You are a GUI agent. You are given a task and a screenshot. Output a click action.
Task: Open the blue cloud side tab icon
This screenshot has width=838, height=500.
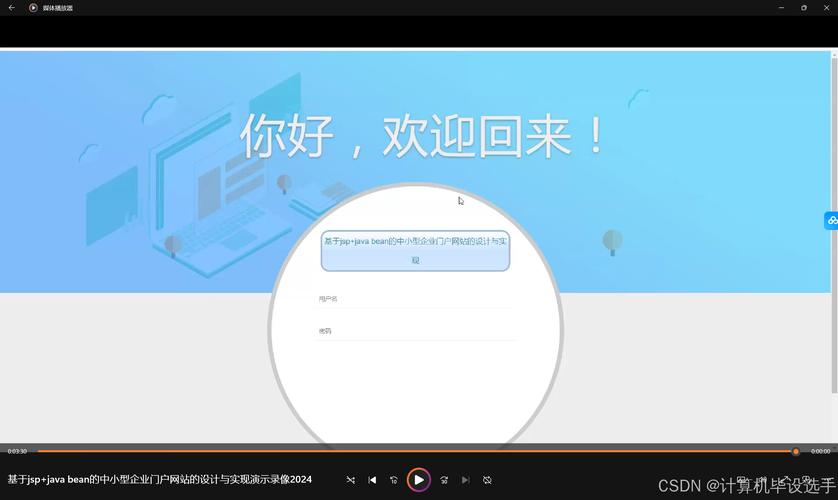[x=832, y=221]
